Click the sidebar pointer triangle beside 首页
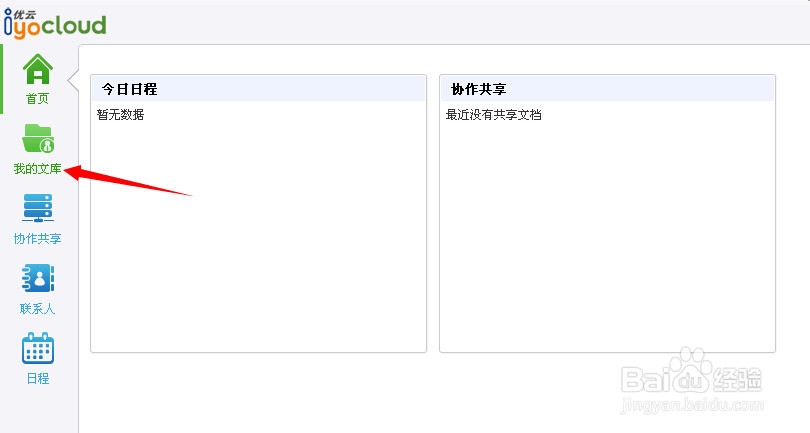The height and width of the screenshot is (433, 810). 73,75
